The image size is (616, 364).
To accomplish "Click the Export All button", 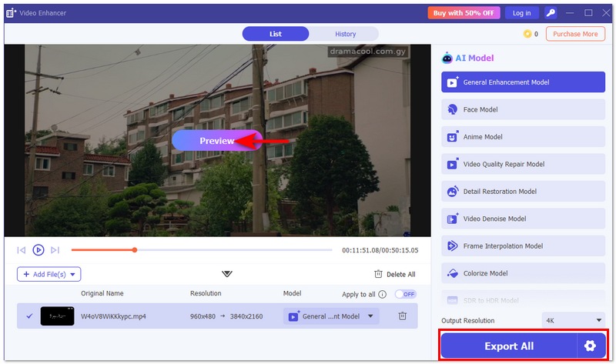I will click(509, 346).
